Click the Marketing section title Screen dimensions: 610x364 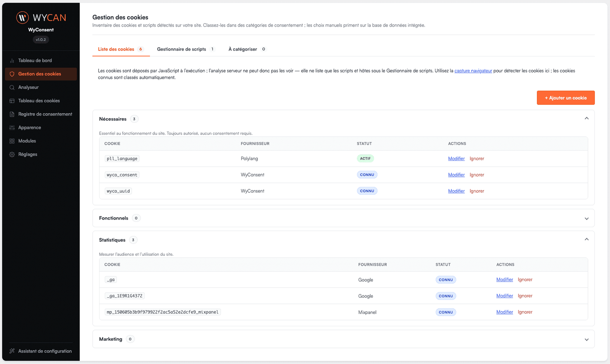[x=111, y=339]
